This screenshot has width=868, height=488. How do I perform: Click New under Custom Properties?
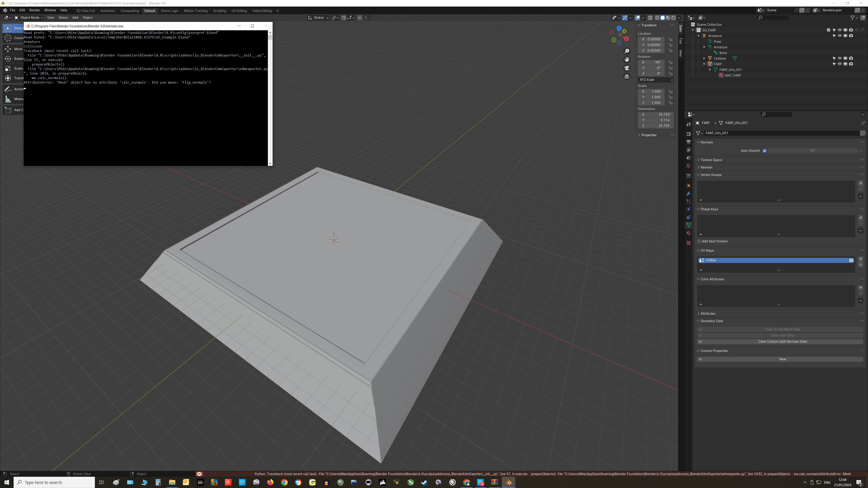[780, 359]
